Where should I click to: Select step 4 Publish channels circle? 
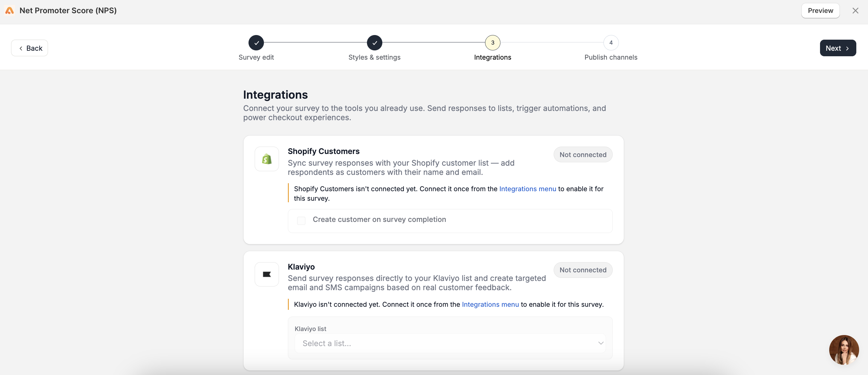[611, 43]
